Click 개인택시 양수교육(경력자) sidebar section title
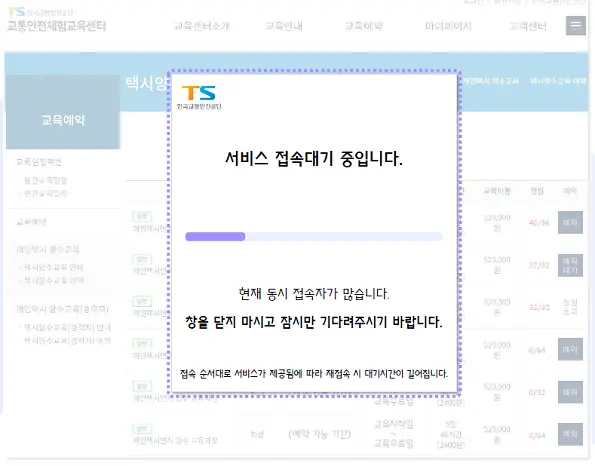Viewport: 595px width, 466px height. pos(62,309)
